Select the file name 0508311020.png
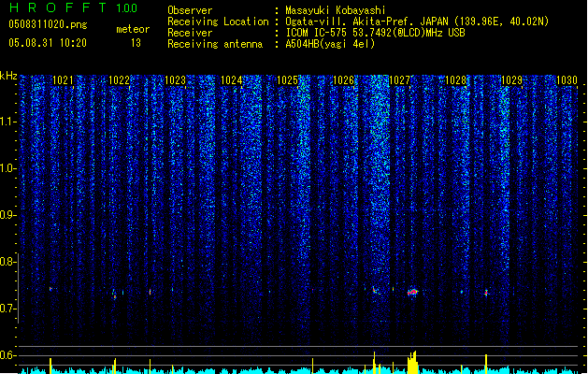588x374 pixels. click(48, 25)
